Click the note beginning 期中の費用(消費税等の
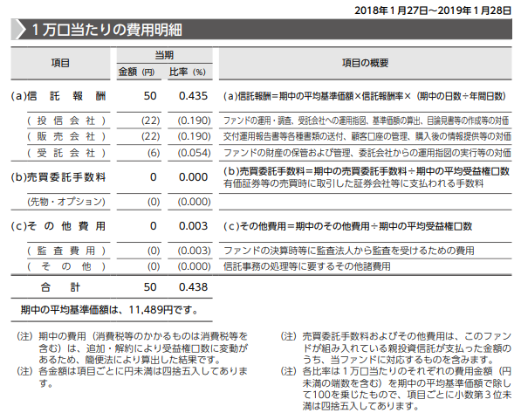 pos(133,348)
